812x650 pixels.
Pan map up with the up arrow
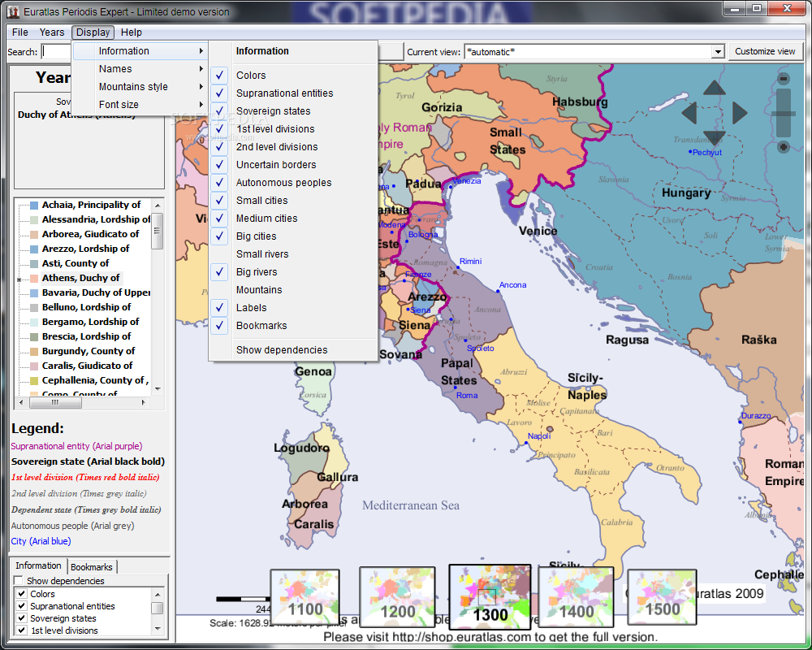point(714,88)
